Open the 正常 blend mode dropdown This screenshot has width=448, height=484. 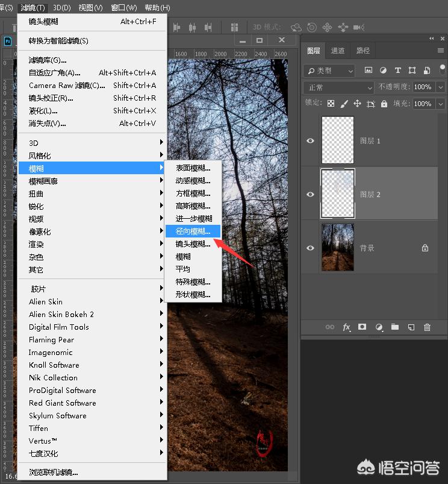(339, 87)
